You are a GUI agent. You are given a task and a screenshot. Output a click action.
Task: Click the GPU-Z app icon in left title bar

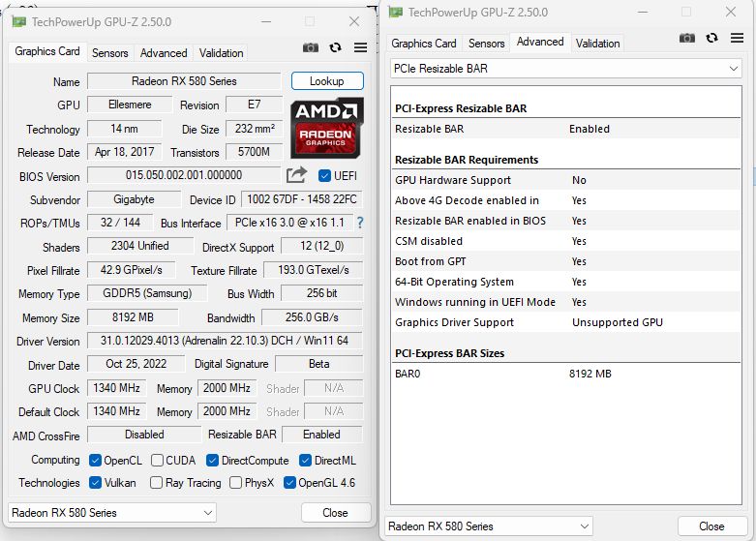(x=19, y=22)
